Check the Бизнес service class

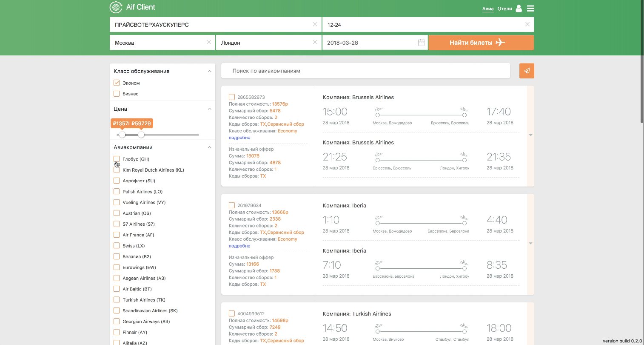(117, 94)
